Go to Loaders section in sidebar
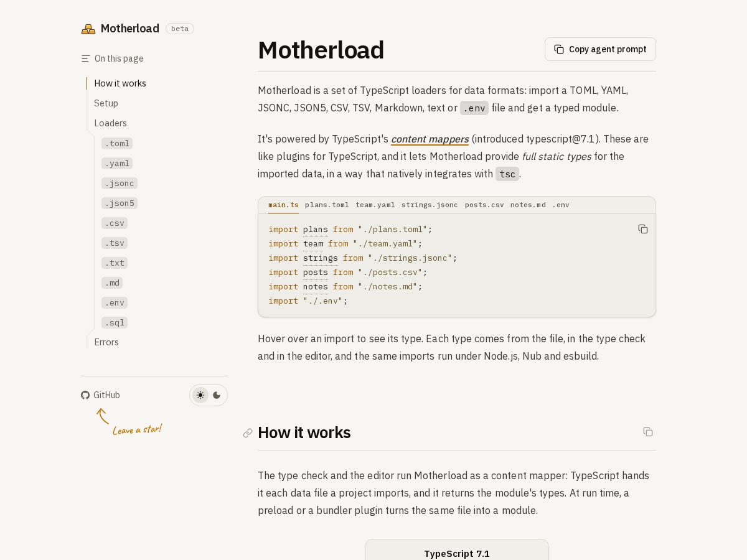Viewport: 747px width, 560px height. click(110, 123)
